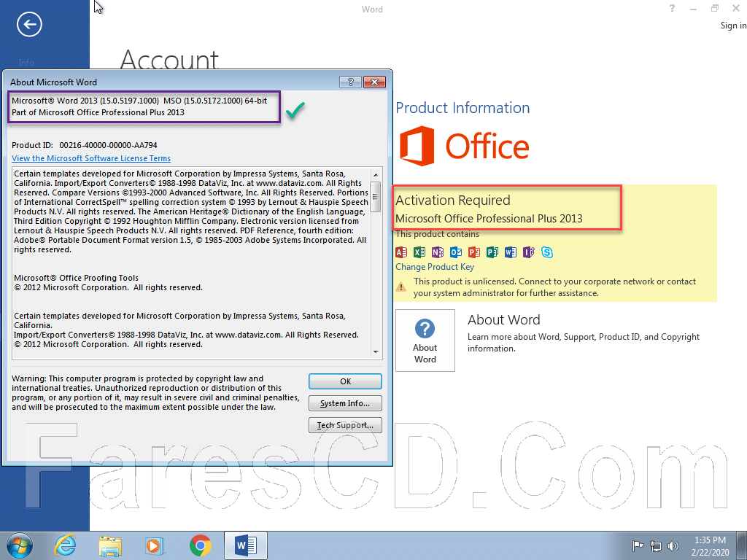Select the dimmed Info menu item
Viewport: 747px width, 560px height.
(26, 63)
